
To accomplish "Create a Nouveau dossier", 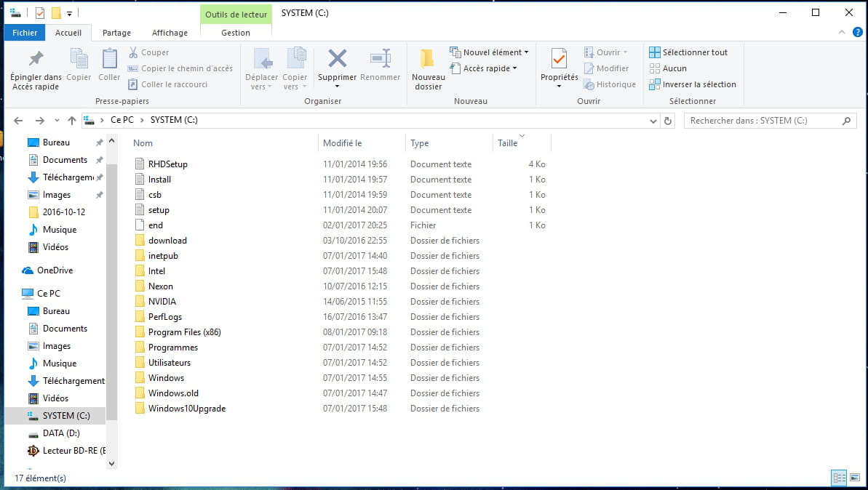I will (x=428, y=69).
